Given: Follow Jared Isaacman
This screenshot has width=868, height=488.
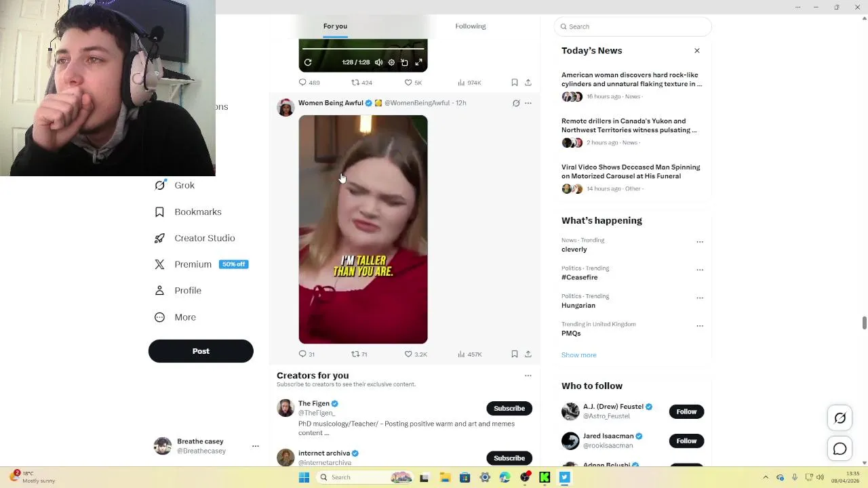Looking at the screenshot, I should (x=686, y=441).
